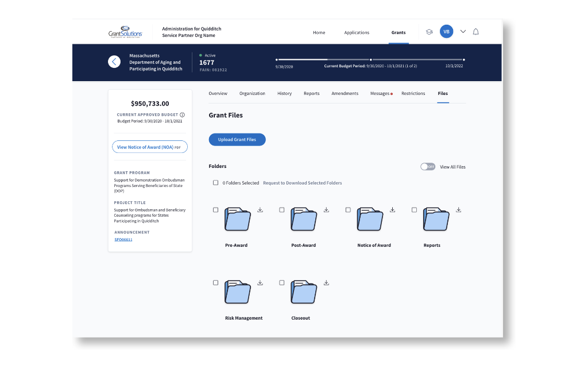Click Request to Download Selected Folders link
Image resolution: width=588 pixels, height=368 pixels.
pos(302,183)
